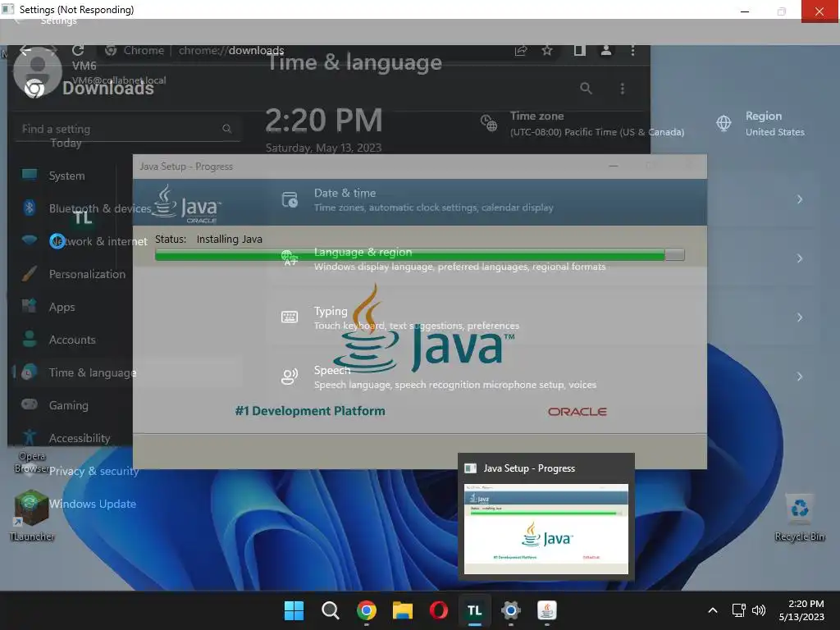Open volume speaker tray icon
Screen dimensions: 840x630
(759, 610)
